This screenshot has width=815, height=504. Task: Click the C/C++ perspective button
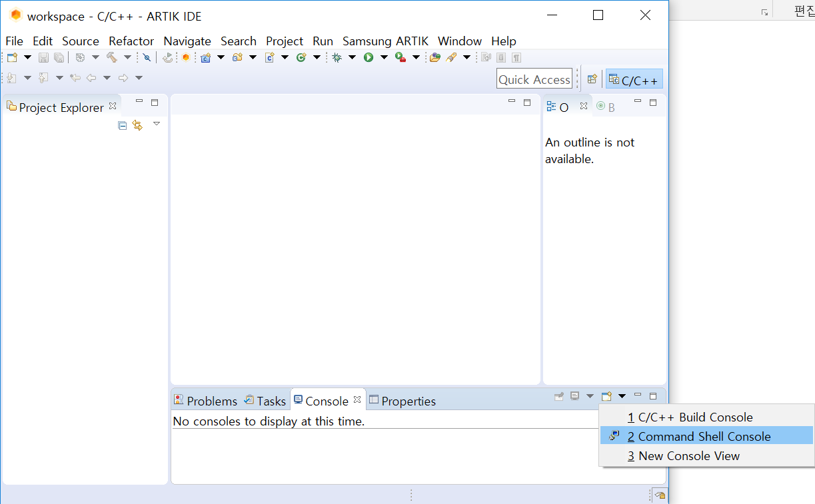click(634, 80)
